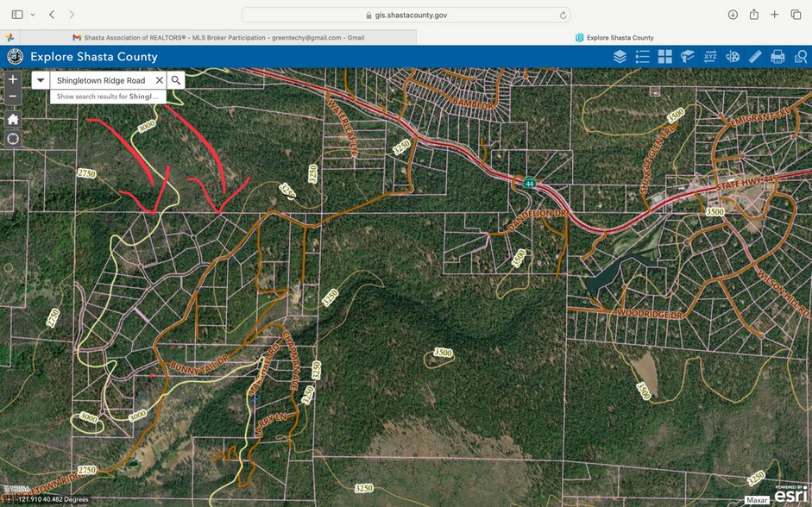Enable the Find my location control
The width and height of the screenshot is (812, 507).
(12, 138)
